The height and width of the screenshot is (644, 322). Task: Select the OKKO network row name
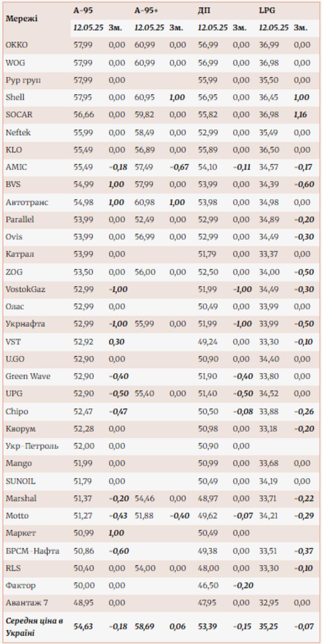point(17,45)
